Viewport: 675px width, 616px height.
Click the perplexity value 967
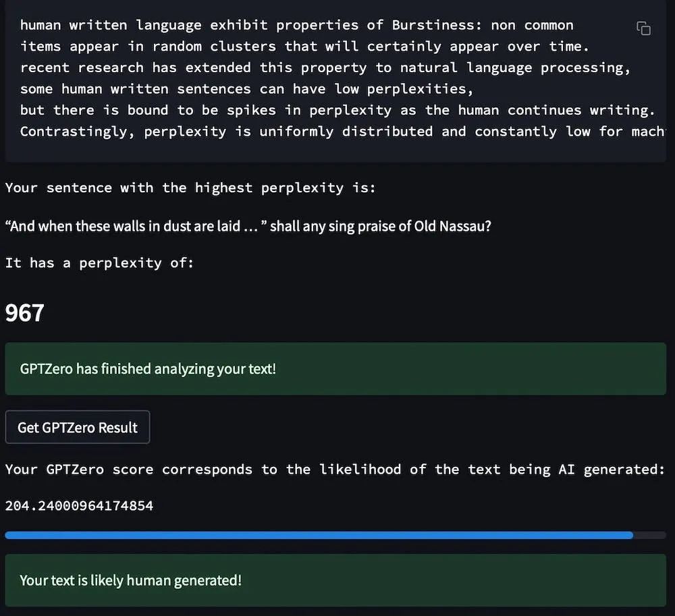pyautogui.click(x=24, y=313)
